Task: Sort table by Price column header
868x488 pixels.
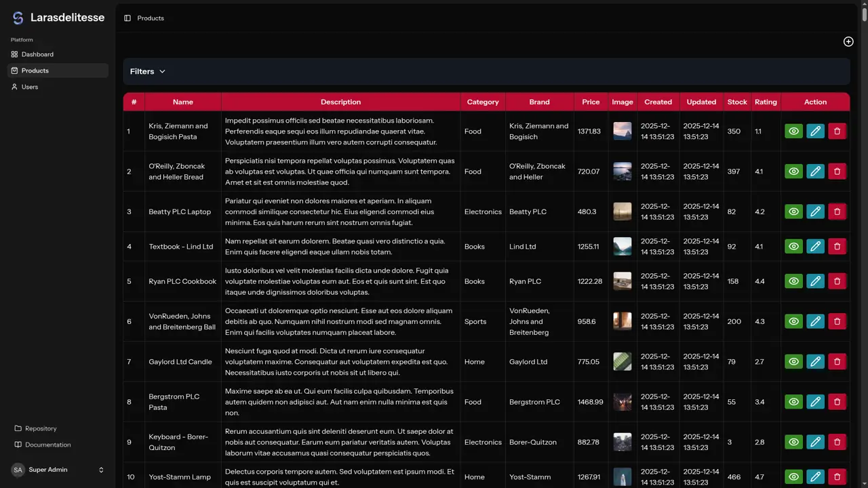Action: (x=591, y=102)
